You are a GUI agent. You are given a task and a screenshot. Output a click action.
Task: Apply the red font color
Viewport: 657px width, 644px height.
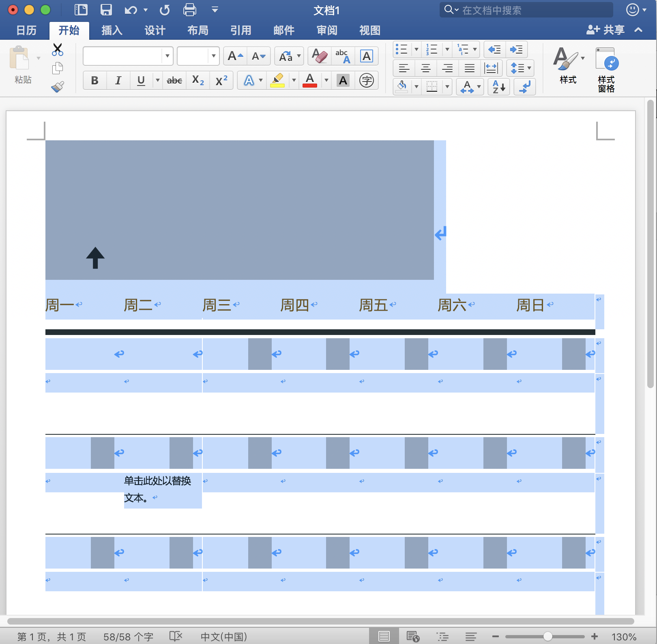coord(310,80)
